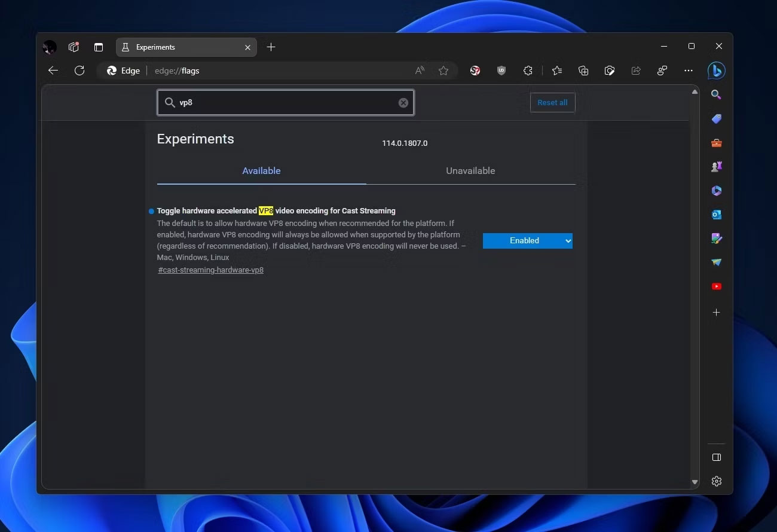The height and width of the screenshot is (532, 777).
Task: Add this page to favorites star
Action: click(443, 71)
